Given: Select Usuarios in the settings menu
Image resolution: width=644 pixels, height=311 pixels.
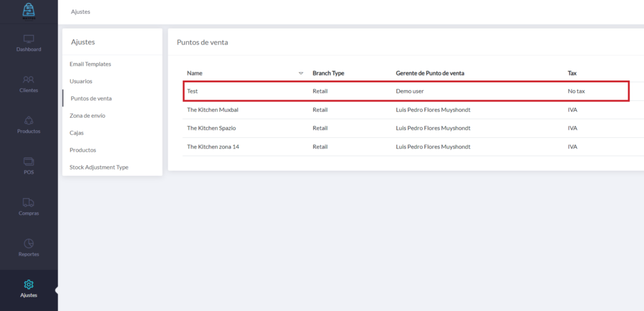Looking at the screenshot, I should (x=80, y=81).
